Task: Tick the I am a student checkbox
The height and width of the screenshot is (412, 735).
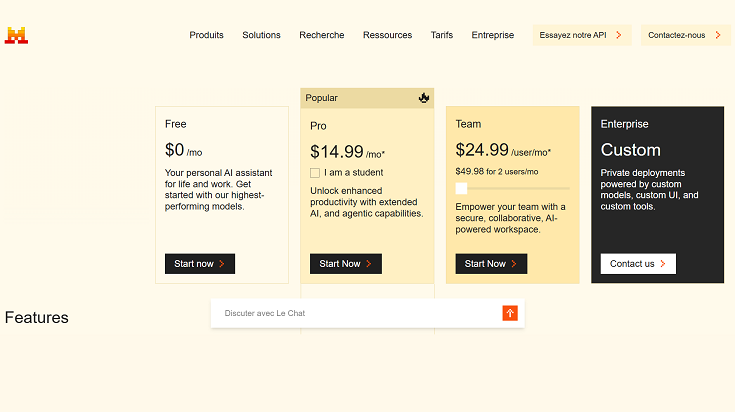Action: click(315, 173)
